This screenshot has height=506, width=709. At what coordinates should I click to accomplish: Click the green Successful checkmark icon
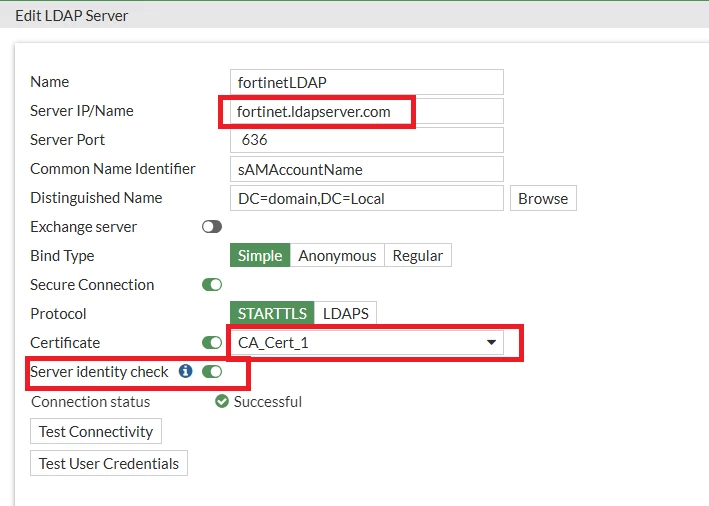(x=222, y=401)
